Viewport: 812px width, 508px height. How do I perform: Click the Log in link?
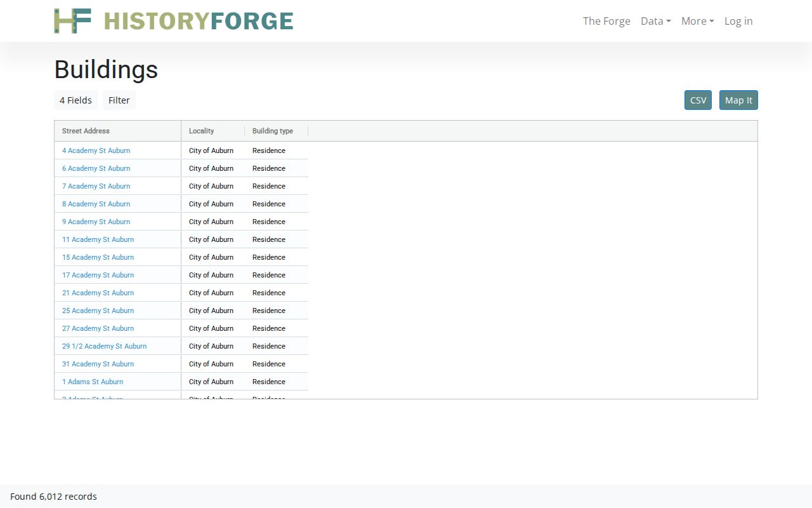point(738,21)
